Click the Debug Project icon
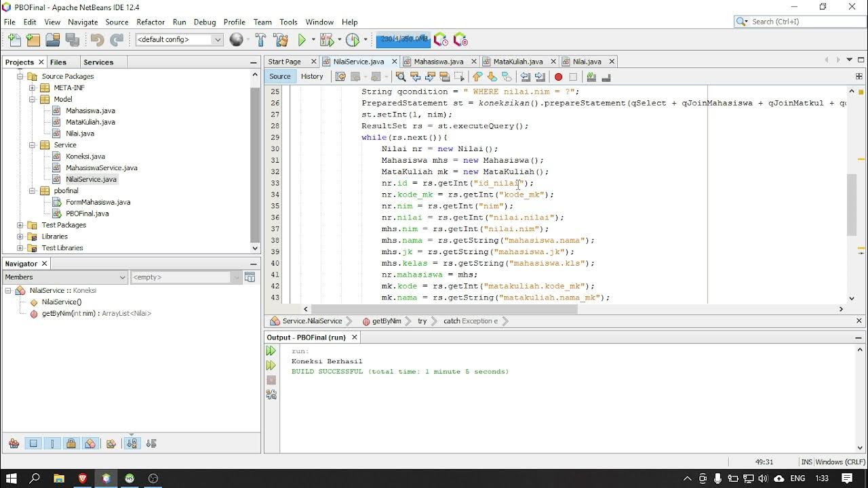This screenshot has width=868, height=488. pyautogui.click(x=327, y=40)
